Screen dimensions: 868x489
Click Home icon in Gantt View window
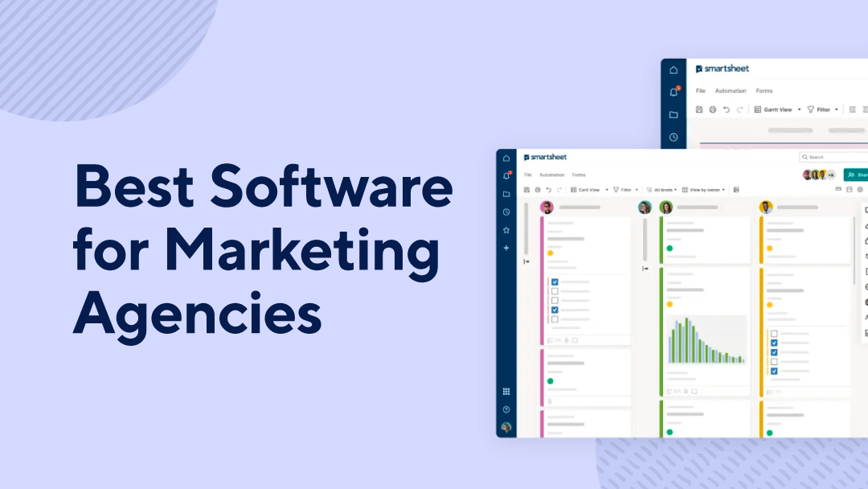pos(674,70)
